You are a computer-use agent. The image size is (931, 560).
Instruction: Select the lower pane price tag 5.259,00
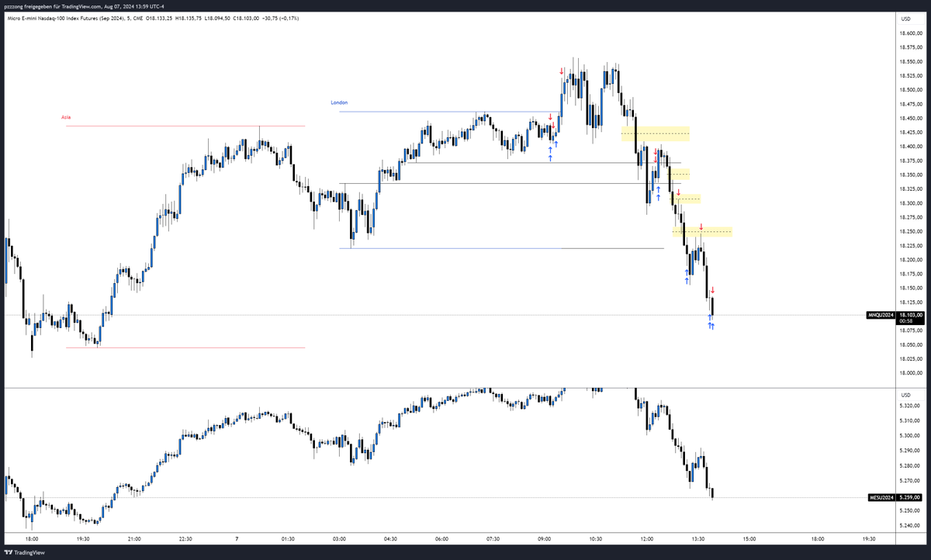[909, 497]
